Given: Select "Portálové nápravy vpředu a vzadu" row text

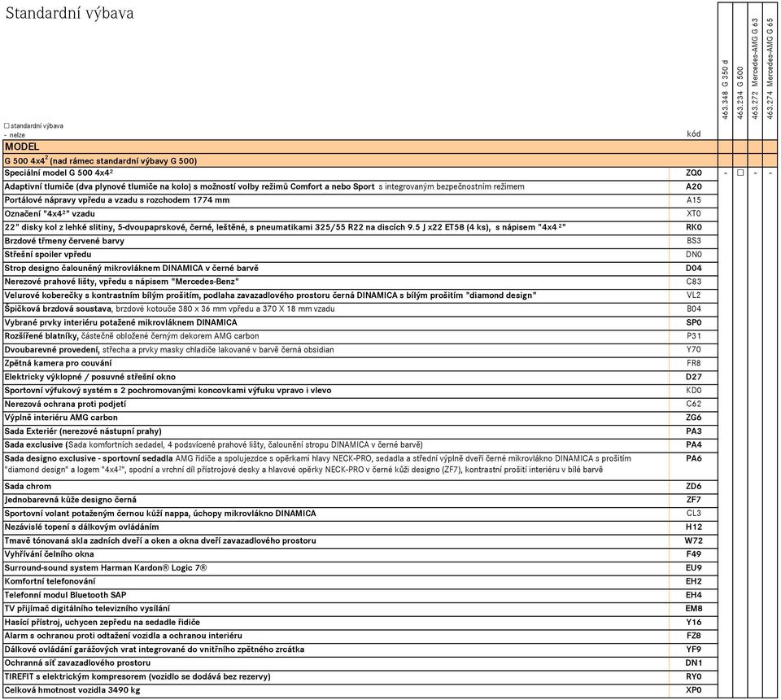Looking at the screenshot, I should (117, 200).
